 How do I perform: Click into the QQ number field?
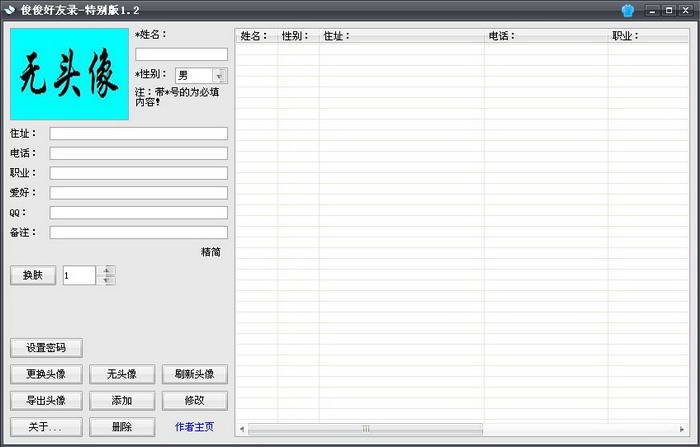[x=138, y=213]
